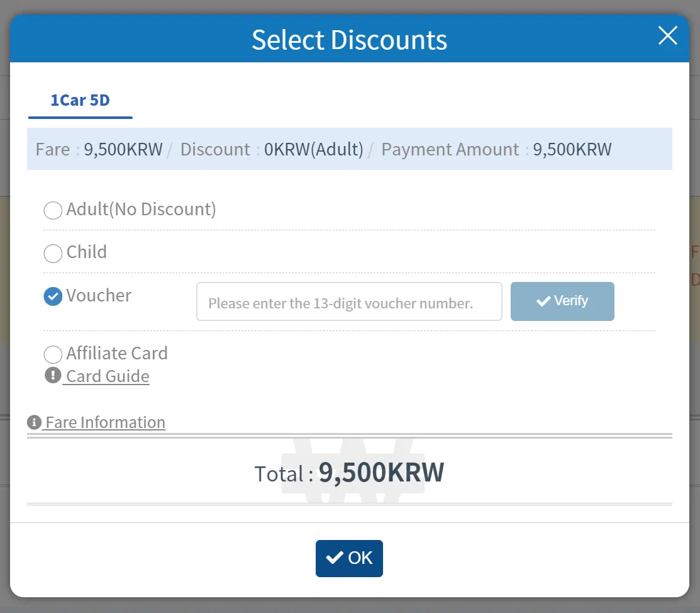The height and width of the screenshot is (613, 700).
Task: Open the Card Guide link
Action: coord(108,376)
